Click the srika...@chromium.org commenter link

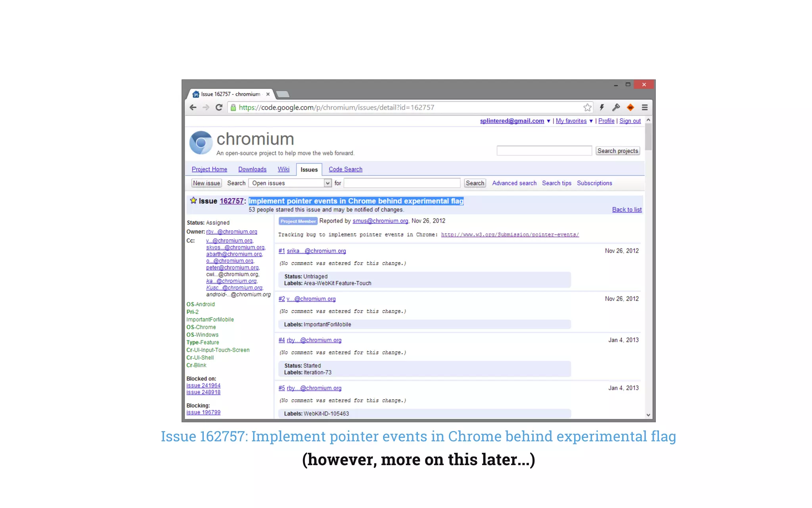pos(316,251)
